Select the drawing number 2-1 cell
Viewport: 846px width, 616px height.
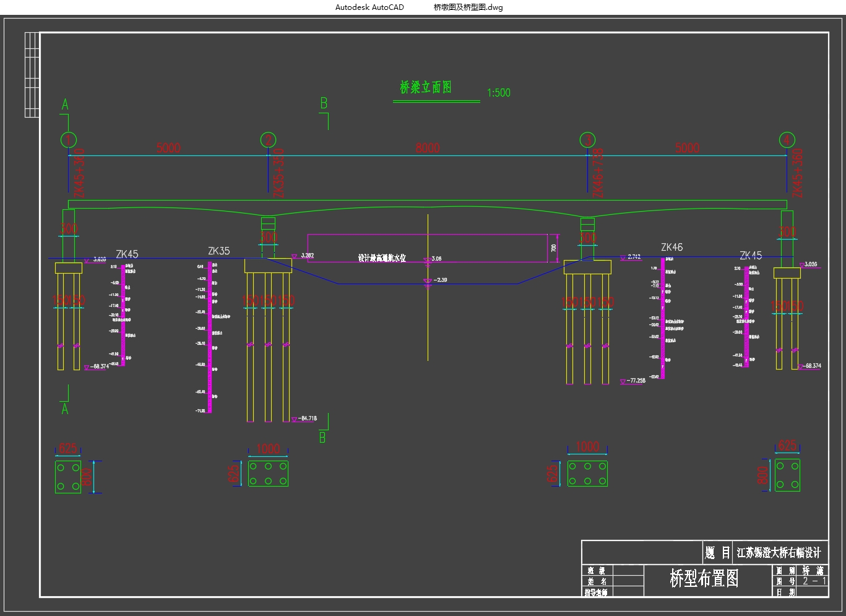814,581
